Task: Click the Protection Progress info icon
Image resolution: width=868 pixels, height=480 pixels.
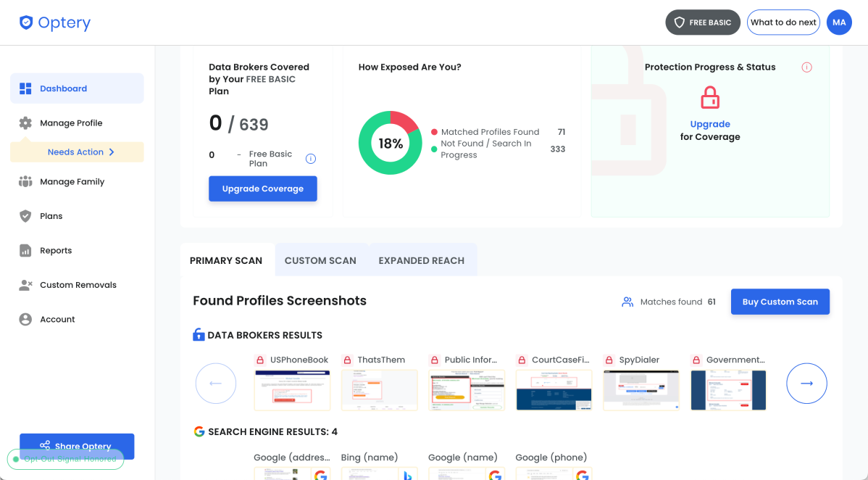Action: [x=806, y=67]
